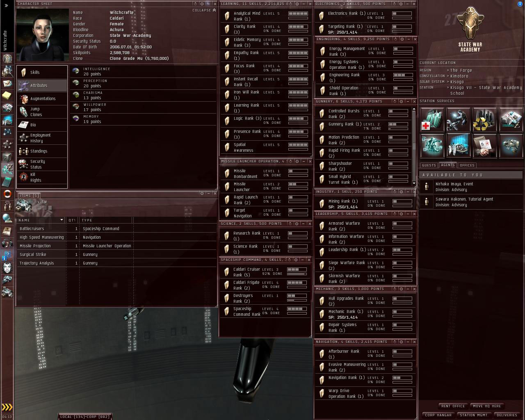Screen dimensions: 525x420
Task: Click the Sawara Hakonen agent icon
Action: (427, 202)
